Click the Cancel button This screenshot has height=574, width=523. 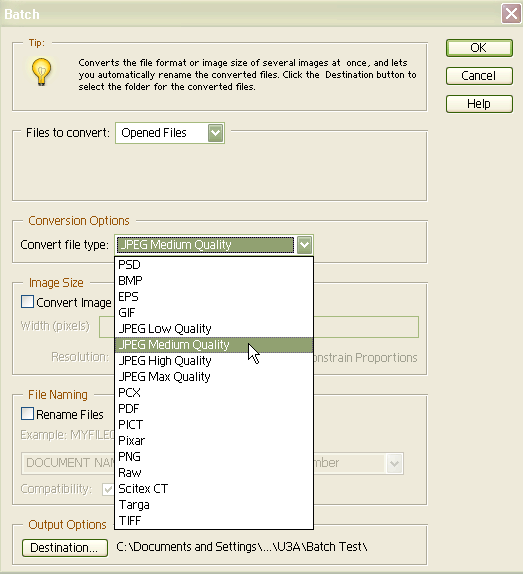point(479,76)
